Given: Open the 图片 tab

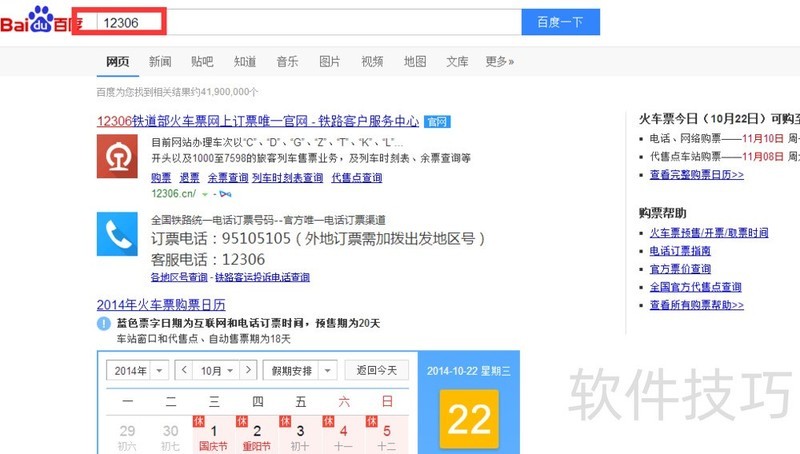Looking at the screenshot, I should (x=330, y=62).
